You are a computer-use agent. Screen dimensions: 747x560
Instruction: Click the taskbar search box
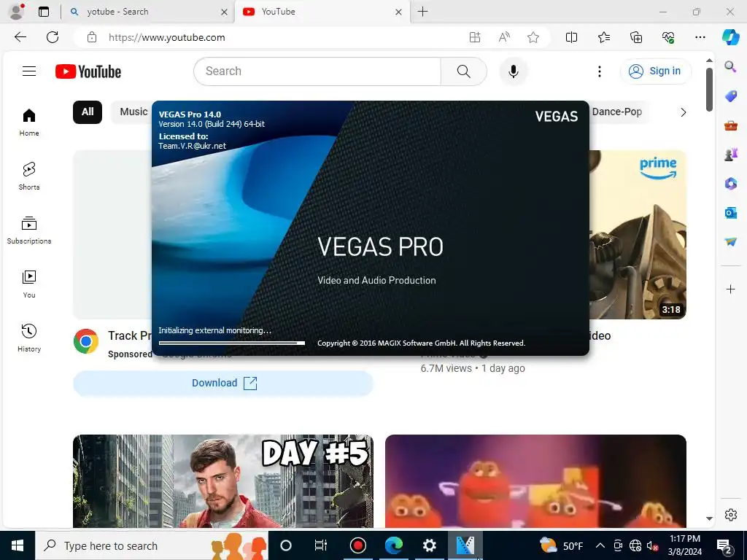pos(152,545)
